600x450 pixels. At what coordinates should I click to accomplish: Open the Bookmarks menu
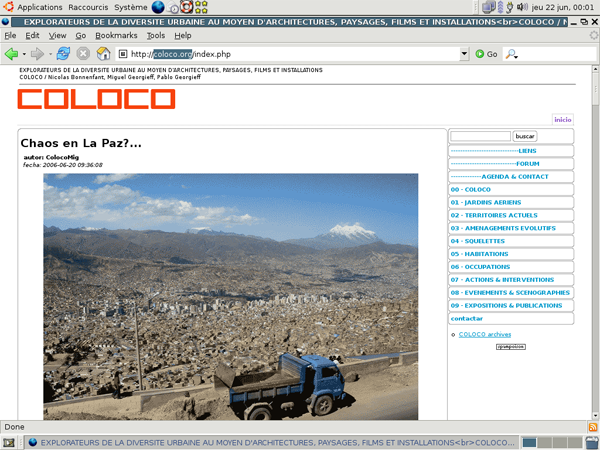(x=116, y=35)
